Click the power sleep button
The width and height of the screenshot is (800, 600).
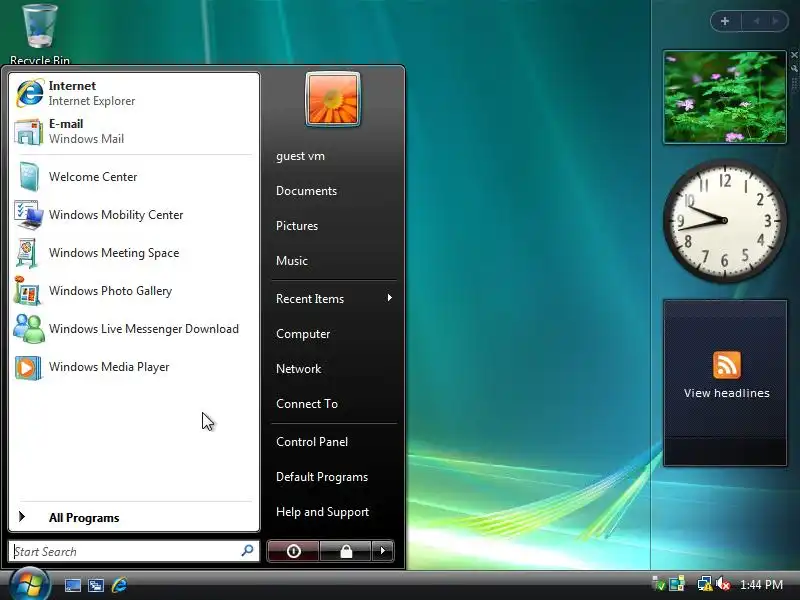click(x=293, y=551)
